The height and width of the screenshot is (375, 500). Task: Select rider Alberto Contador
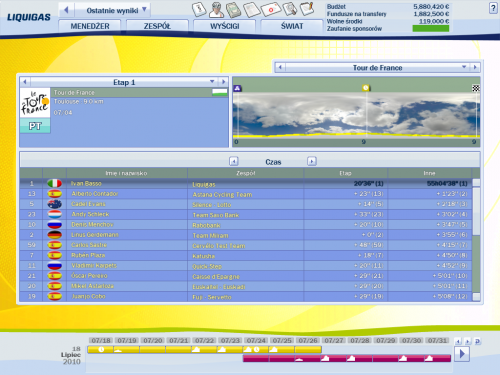pos(95,194)
